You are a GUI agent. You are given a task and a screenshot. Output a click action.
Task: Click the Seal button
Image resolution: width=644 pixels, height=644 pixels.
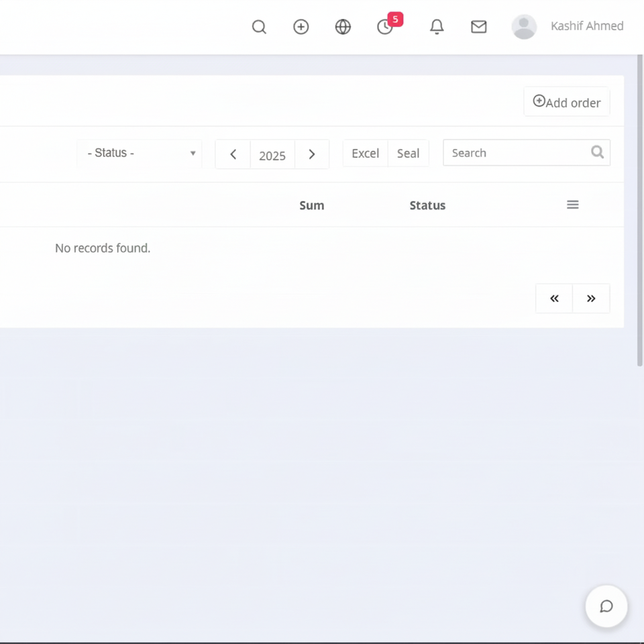coord(408,153)
